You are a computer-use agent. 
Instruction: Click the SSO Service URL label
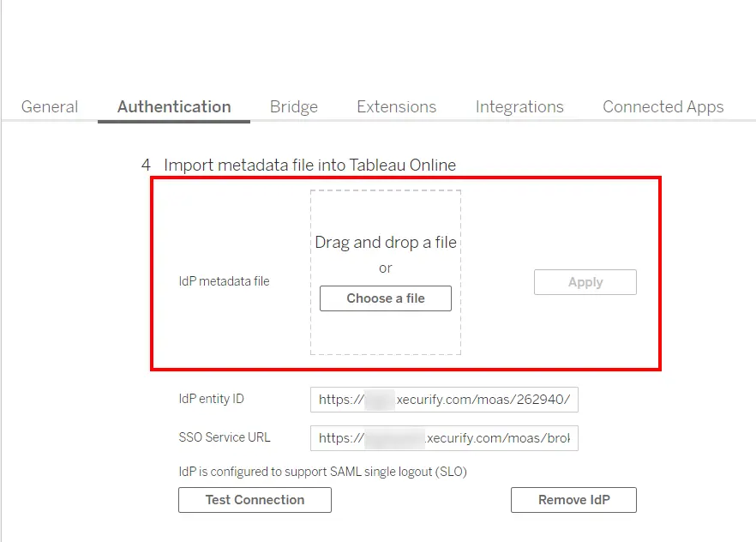pyautogui.click(x=225, y=437)
